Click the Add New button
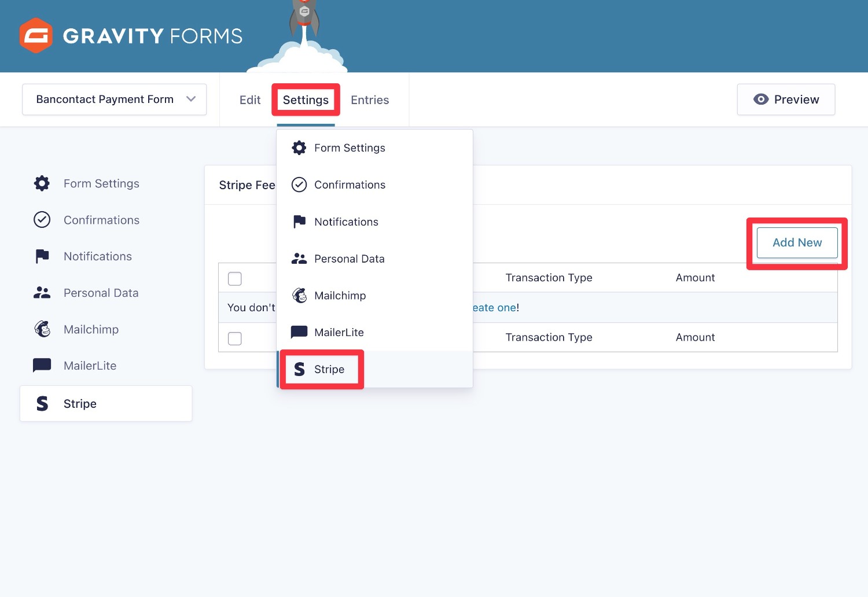 click(x=797, y=242)
